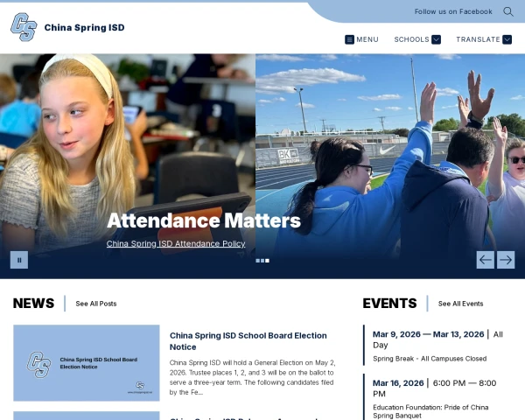Click the China Spring ISD logo icon

pos(24,27)
